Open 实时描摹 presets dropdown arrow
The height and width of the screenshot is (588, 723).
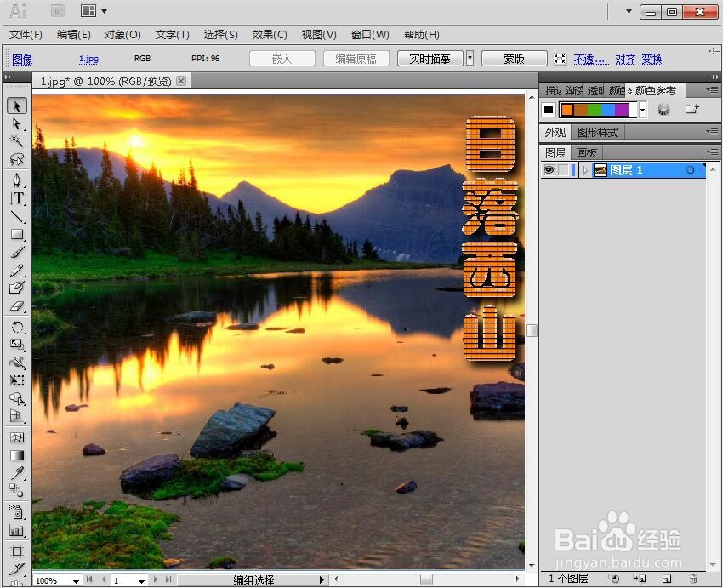470,59
